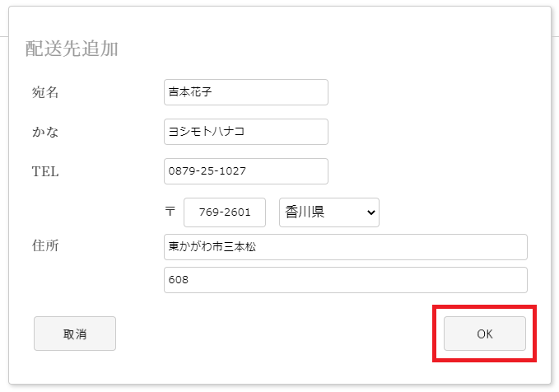
Task: Select the TEL field showing 0879-25-1027
Action: (x=246, y=171)
